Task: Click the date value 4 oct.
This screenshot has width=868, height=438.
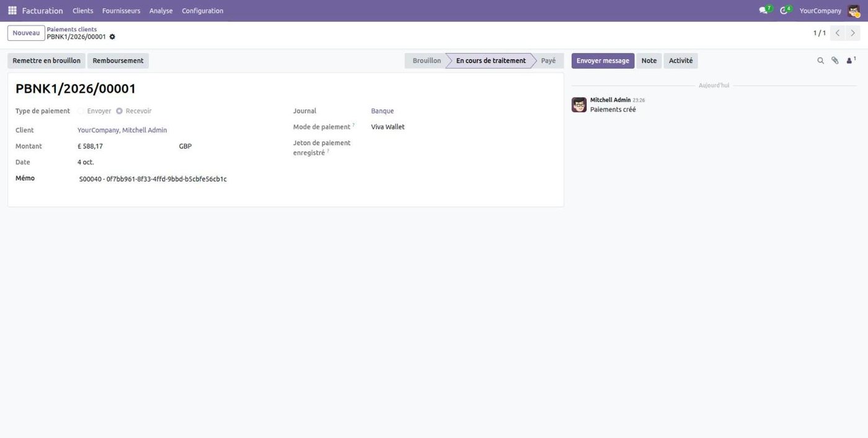Action: [x=86, y=162]
